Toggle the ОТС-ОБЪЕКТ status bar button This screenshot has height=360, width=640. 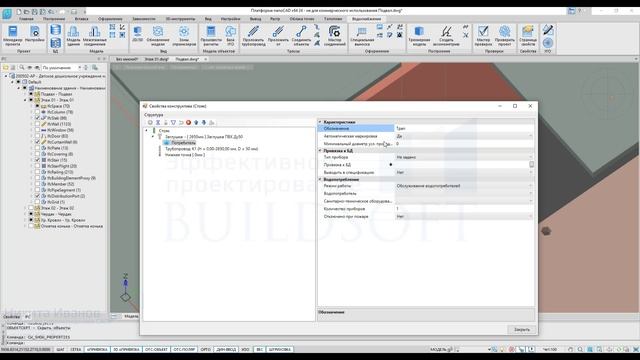click(x=156, y=349)
